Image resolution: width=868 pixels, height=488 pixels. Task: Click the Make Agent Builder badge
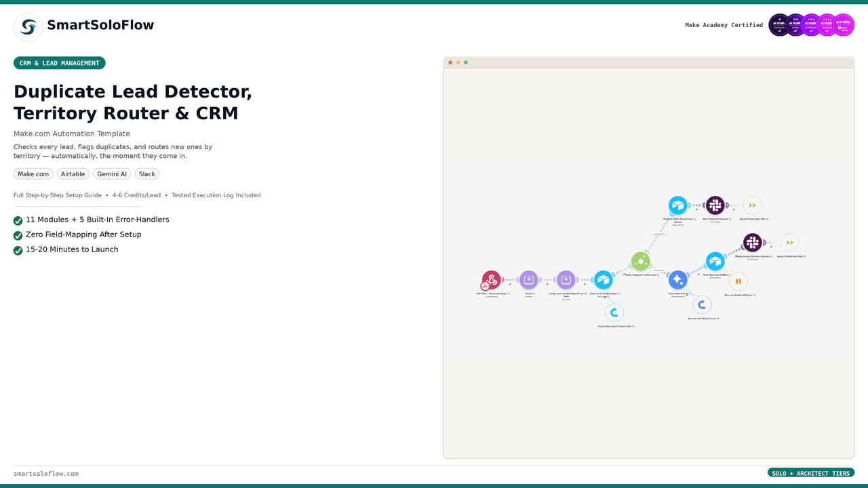[x=844, y=25]
